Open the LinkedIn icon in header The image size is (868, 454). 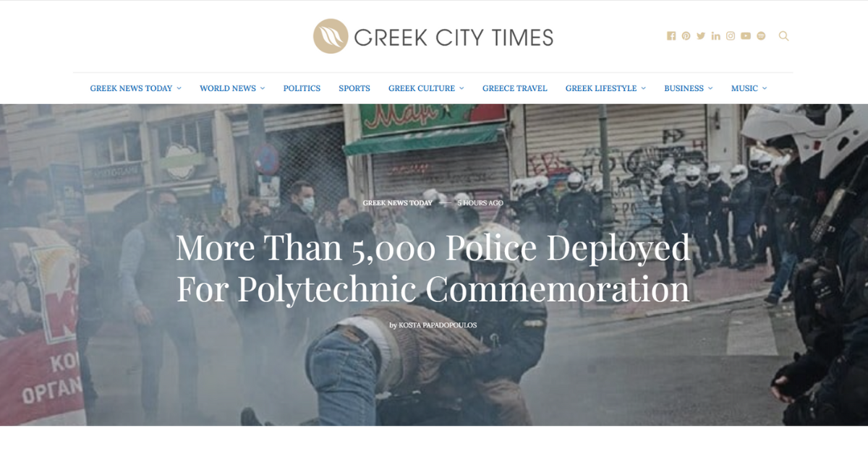point(716,36)
